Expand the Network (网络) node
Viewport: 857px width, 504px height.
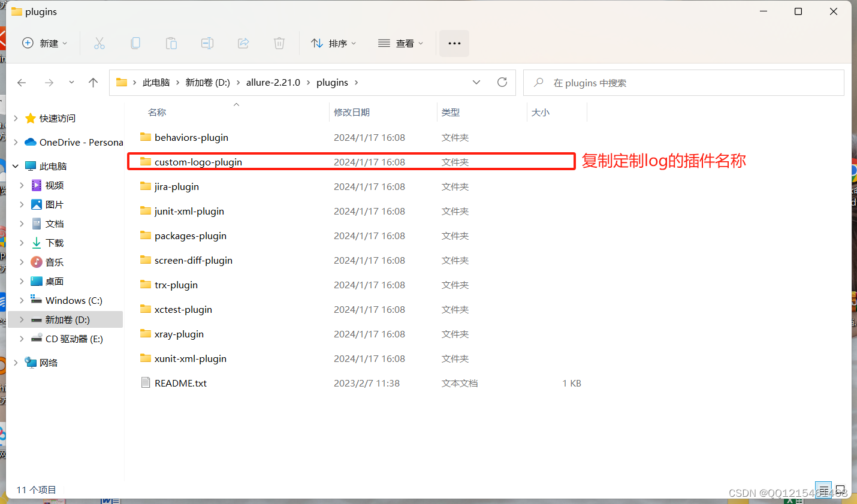coord(16,363)
